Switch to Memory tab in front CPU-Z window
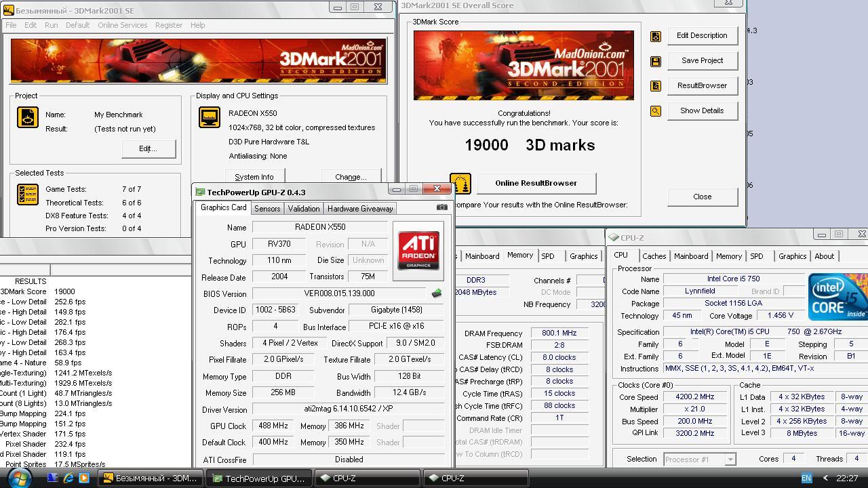 [729, 256]
